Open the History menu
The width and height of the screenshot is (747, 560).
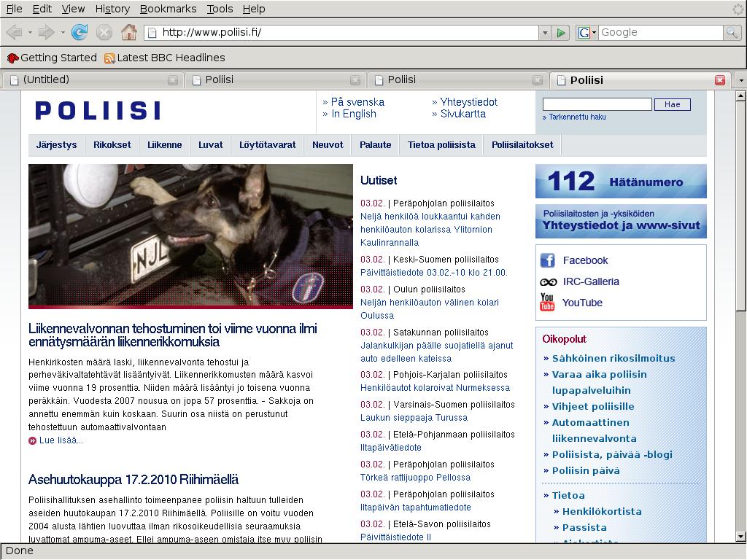(x=112, y=9)
